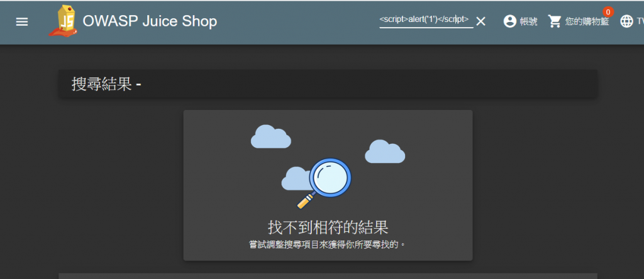Clear the search with the X icon
The image size is (644, 279).
pos(480,21)
